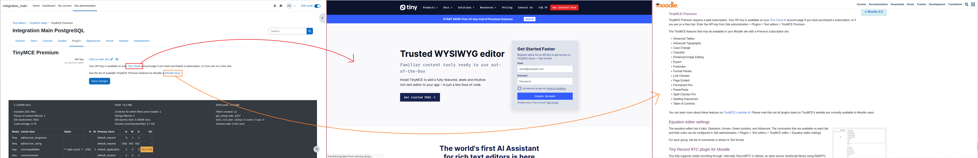
Task: Open the Moodle Docs link in settings
Action: [173, 73]
